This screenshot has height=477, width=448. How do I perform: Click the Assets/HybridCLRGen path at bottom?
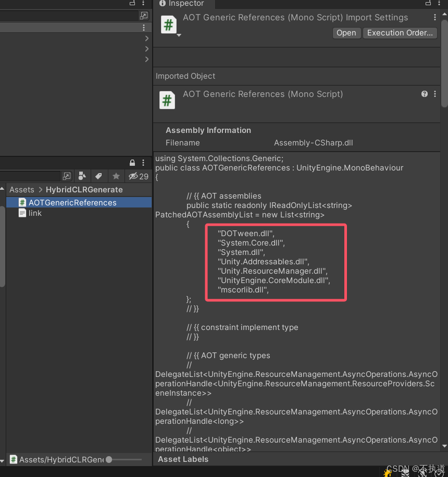tap(61, 459)
